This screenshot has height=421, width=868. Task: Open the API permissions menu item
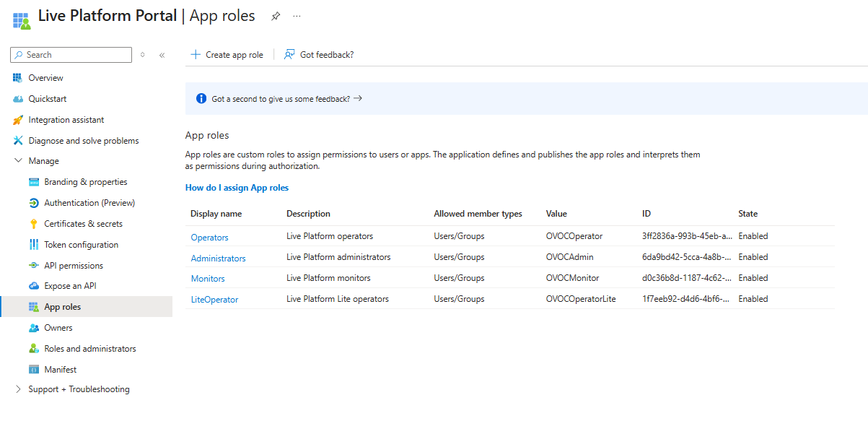point(73,266)
